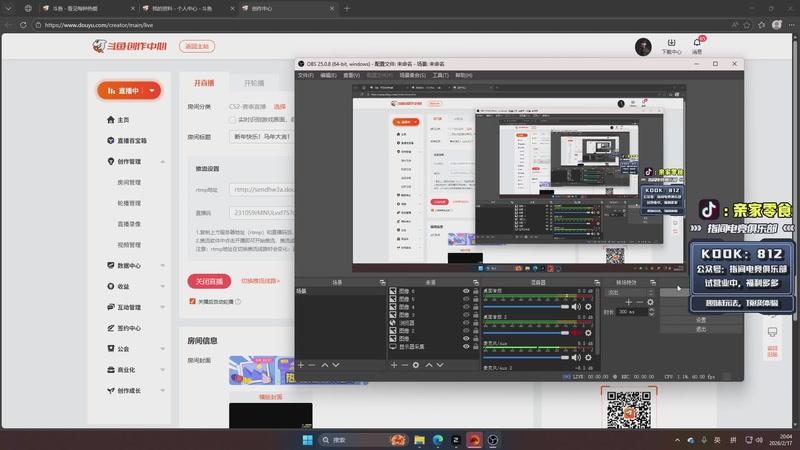
Task: Expand 数据中心 sidebar section
Action: pyautogui.click(x=162, y=266)
